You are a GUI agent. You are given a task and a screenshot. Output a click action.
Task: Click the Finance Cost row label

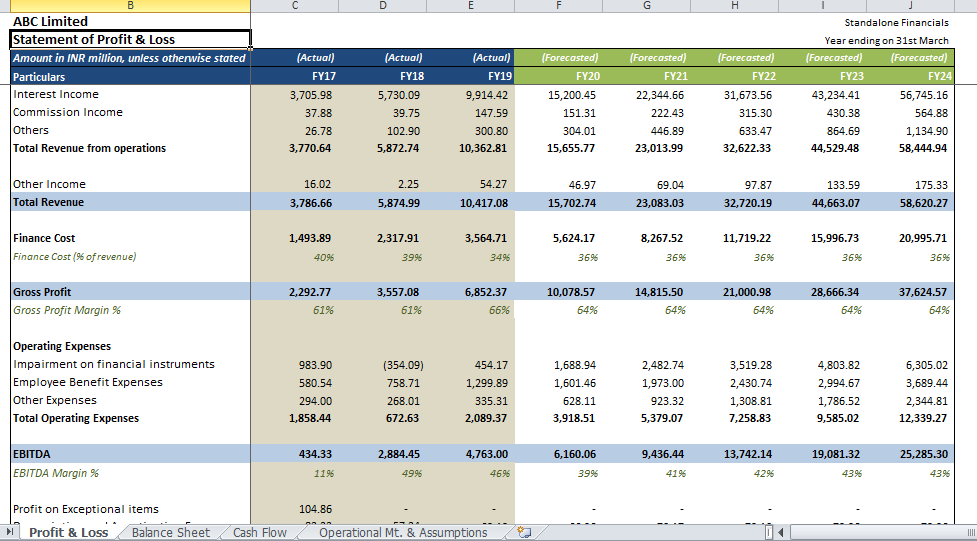(44, 238)
